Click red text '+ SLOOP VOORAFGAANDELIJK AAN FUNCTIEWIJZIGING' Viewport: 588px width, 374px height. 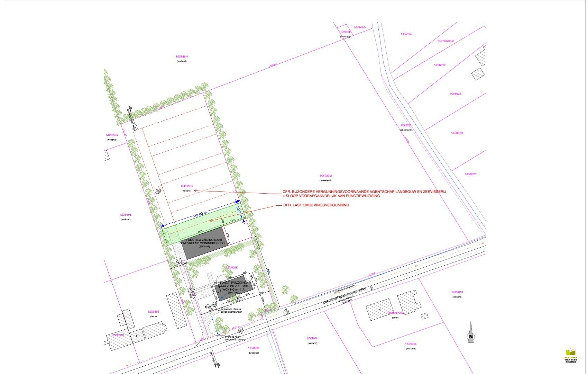point(331,196)
